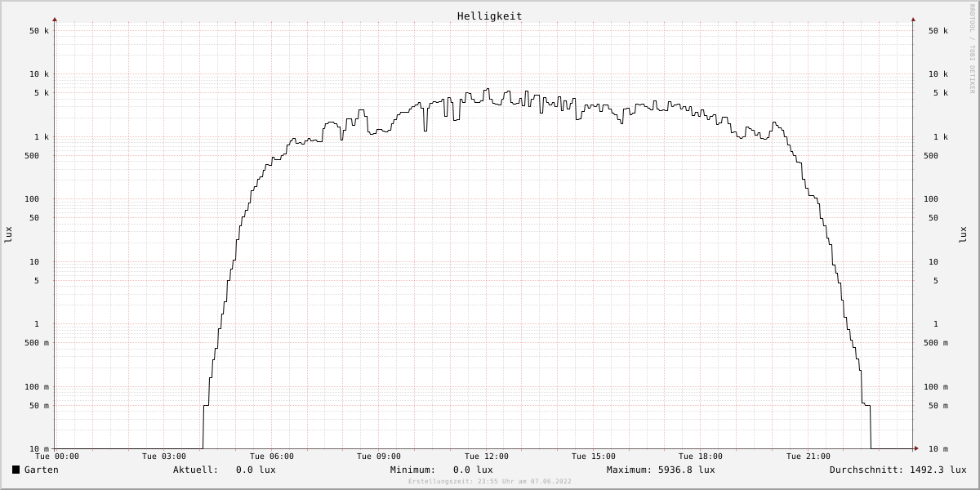Click the red arrow atop the left y-axis
This screenshot has width=980, height=490.
pyautogui.click(x=55, y=19)
